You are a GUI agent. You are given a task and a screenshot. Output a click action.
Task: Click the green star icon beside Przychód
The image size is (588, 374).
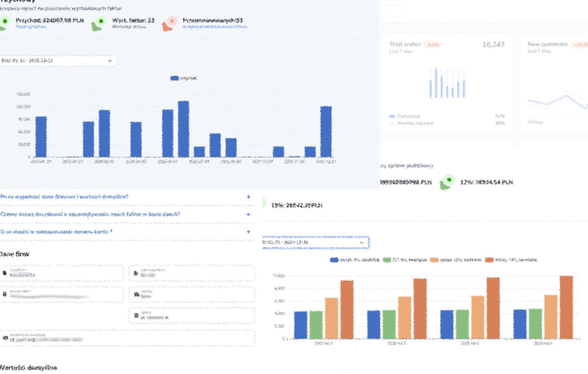click(5, 21)
